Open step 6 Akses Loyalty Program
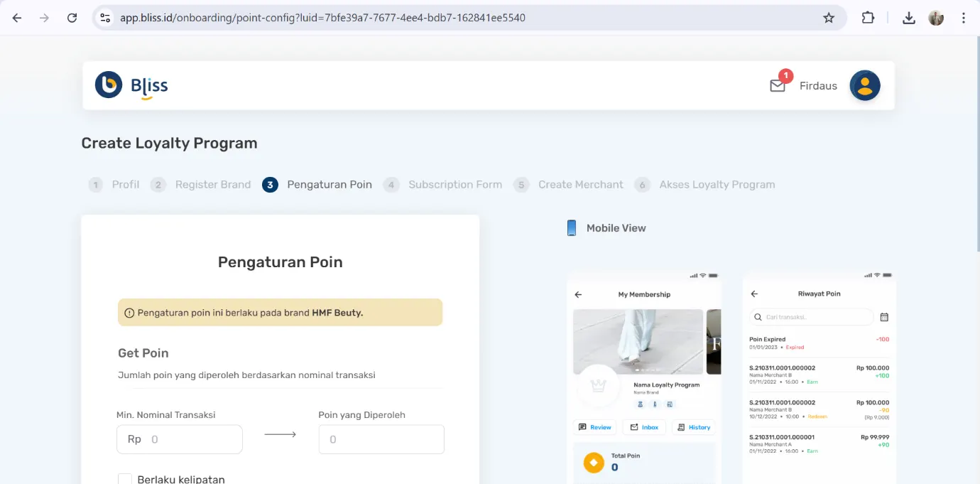 [705, 185]
